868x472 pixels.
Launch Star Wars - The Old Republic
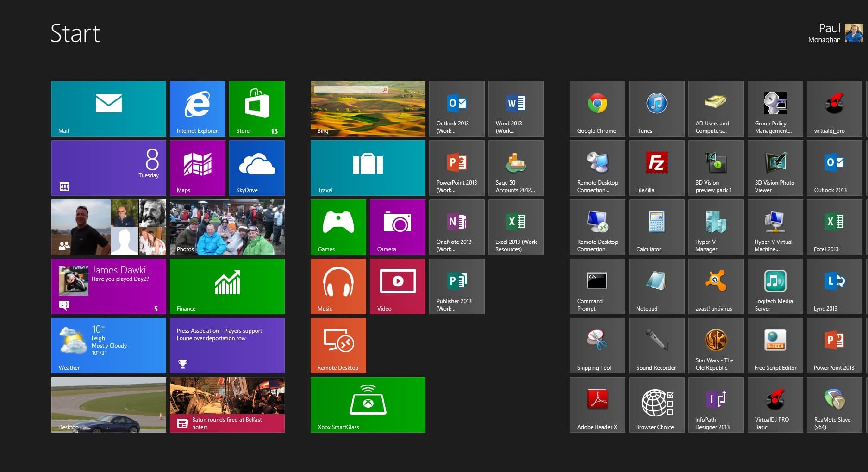pos(716,346)
